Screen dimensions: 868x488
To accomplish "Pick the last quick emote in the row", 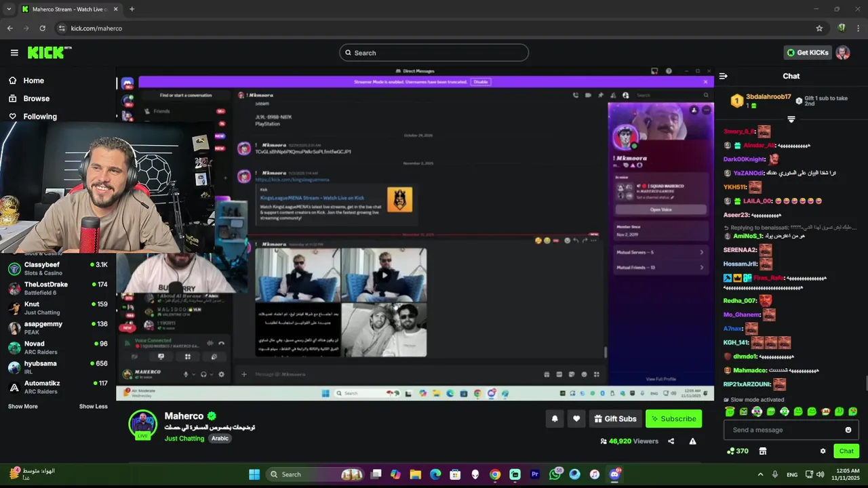I will [852, 411].
